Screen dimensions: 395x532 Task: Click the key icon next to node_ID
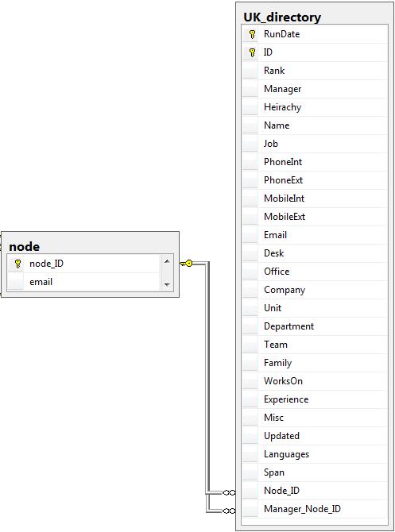pos(17,264)
